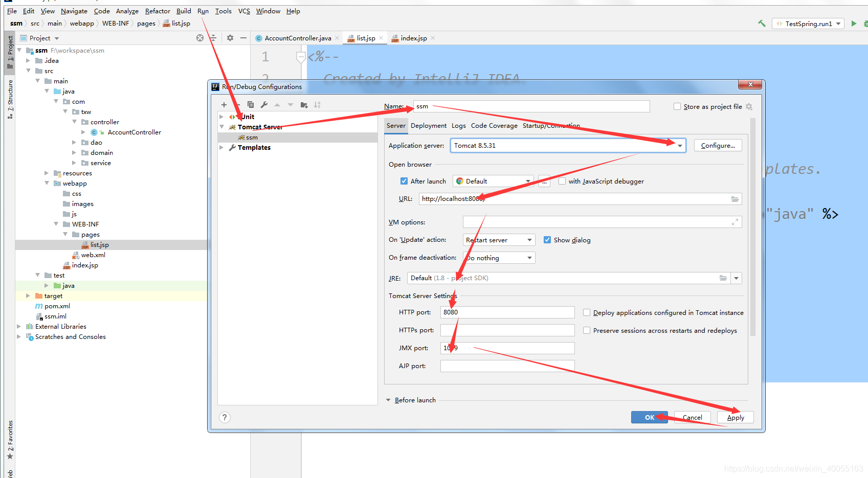Expand the Templates node
The image size is (868, 478).
(x=221, y=147)
